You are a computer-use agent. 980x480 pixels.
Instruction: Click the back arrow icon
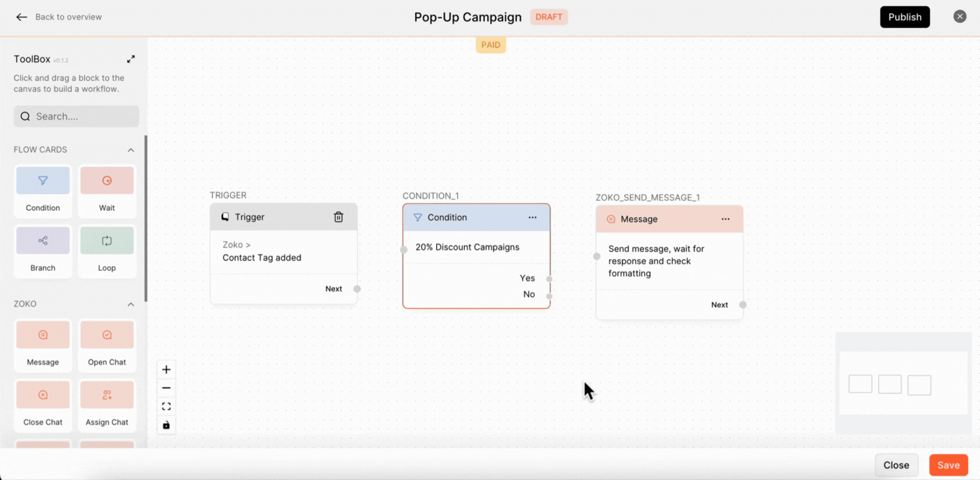(21, 17)
